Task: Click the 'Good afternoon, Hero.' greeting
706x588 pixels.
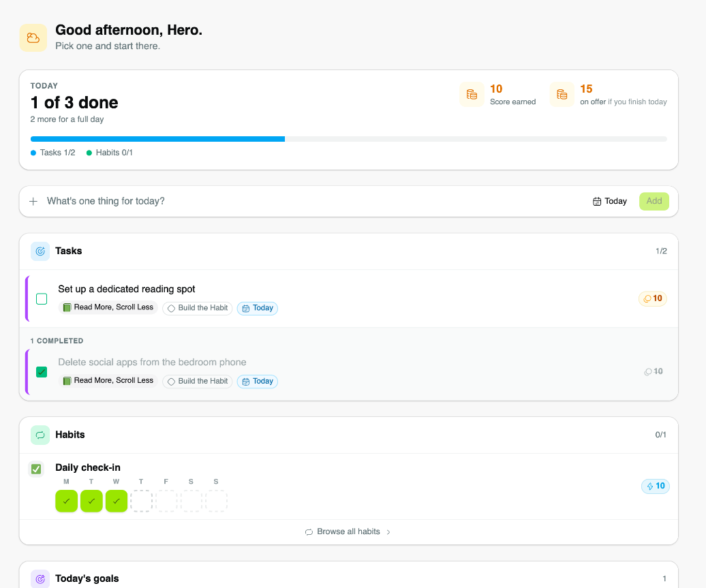Action: pyautogui.click(x=129, y=30)
